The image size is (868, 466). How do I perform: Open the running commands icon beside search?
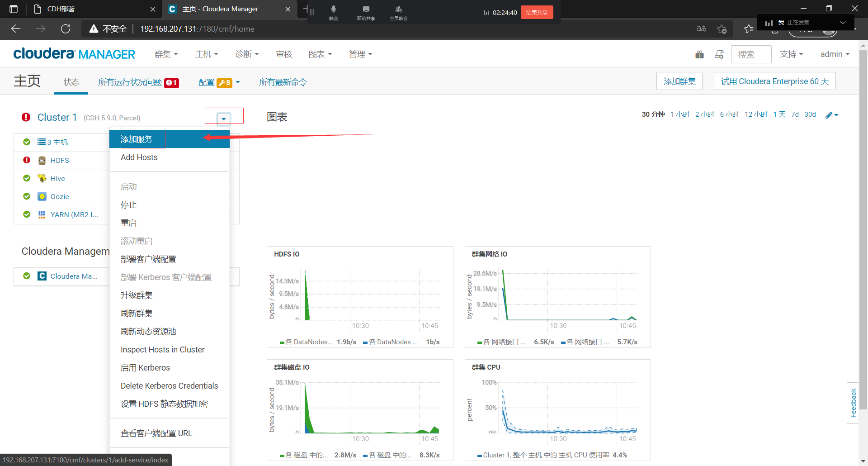(x=719, y=54)
